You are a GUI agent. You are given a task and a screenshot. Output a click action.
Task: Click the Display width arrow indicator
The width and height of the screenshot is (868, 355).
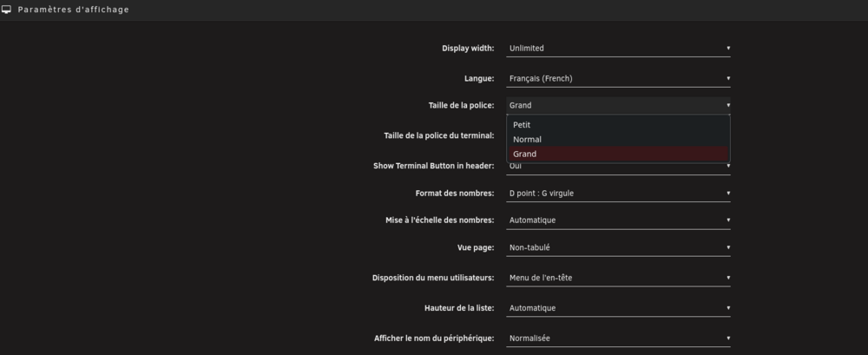(x=728, y=49)
